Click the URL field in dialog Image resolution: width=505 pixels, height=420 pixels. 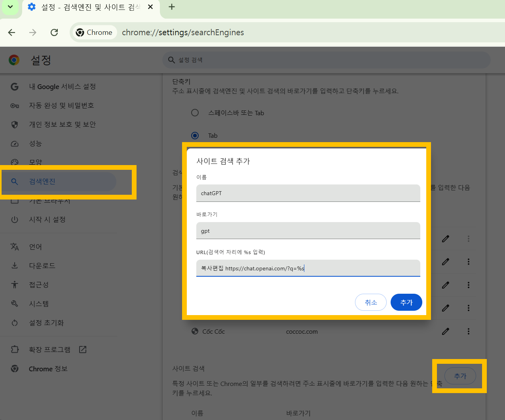308,268
